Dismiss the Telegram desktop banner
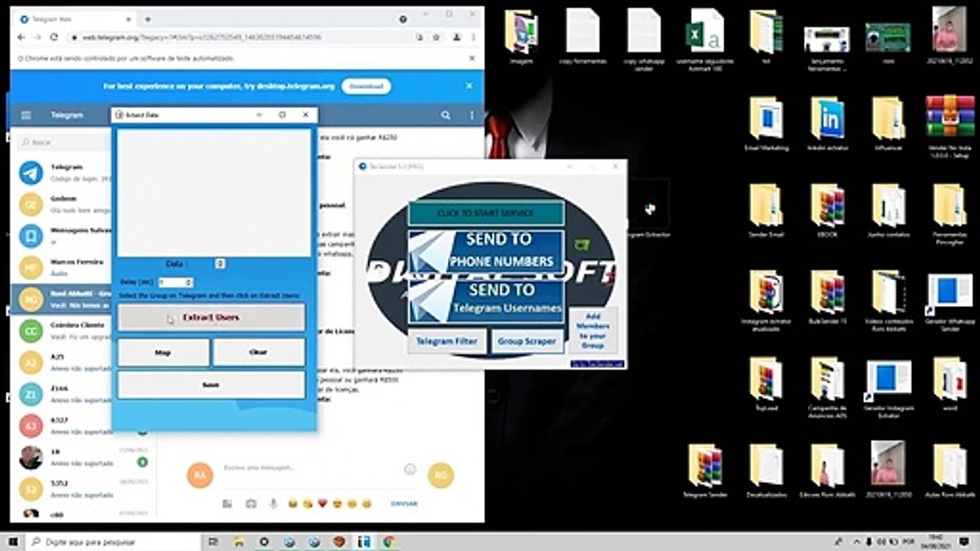This screenshot has height=551, width=980. click(469, 86)
